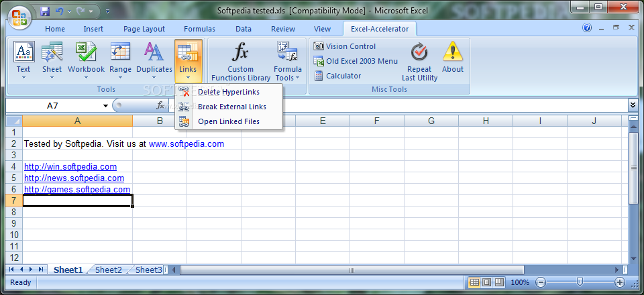Click the horizontal scrollbar thumb
This screenshot has height=295, width=644.
click(352, 270)
